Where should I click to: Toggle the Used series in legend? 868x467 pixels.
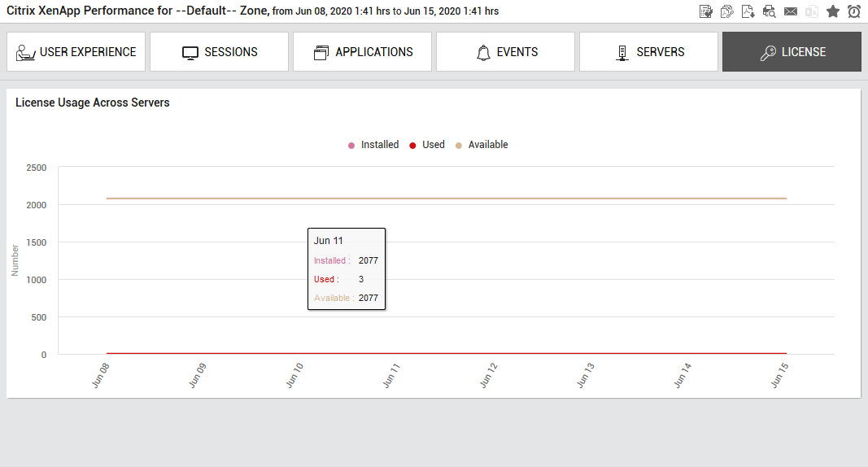coord(427,145)
